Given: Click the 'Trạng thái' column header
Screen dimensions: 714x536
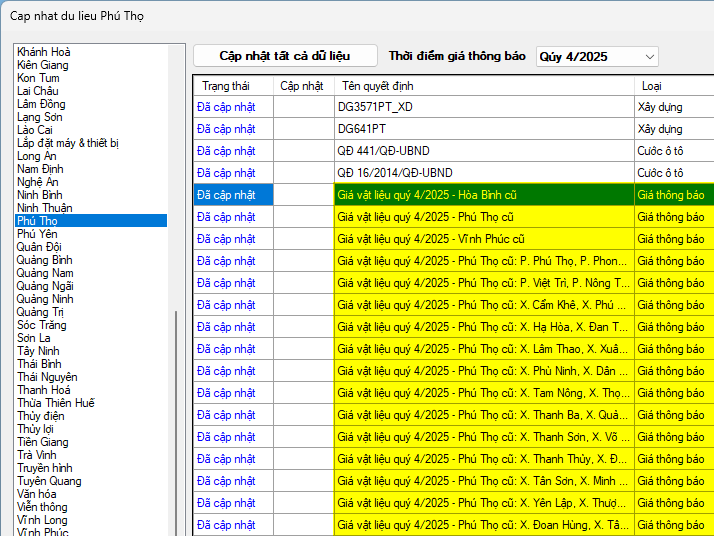Looking at the screenshot, I should pos(225,86).
